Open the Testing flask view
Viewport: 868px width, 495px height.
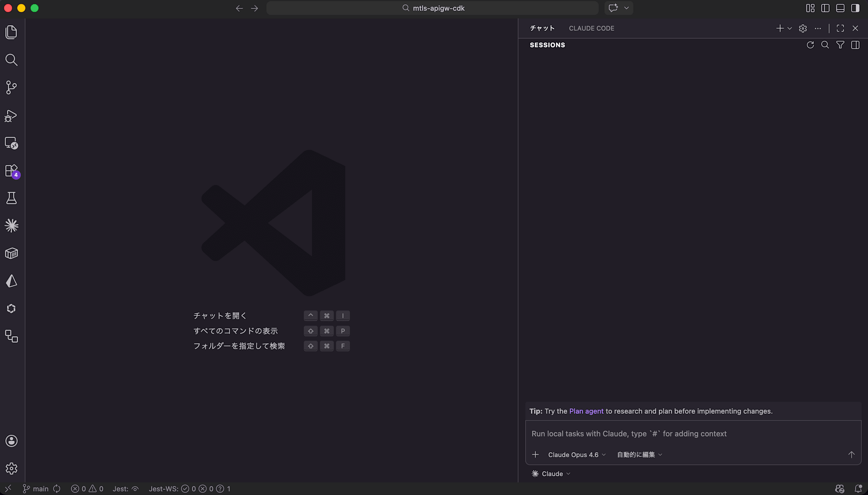tap(11, 198)
